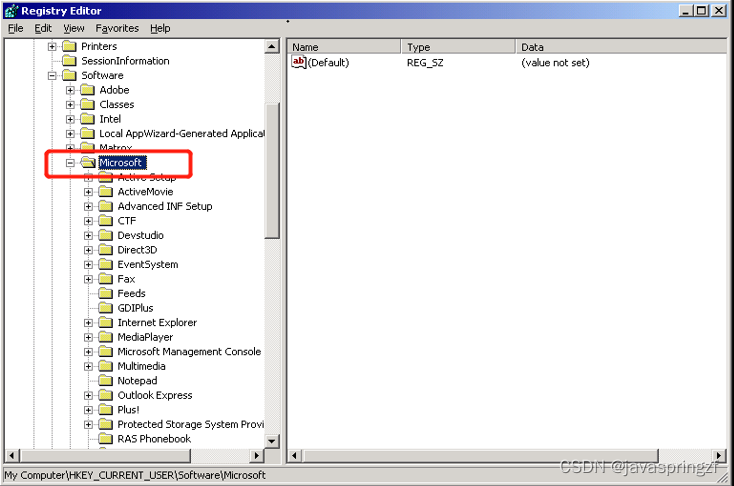Click the Data column header
The image size is (734, 486).
click(x=623, y=47)
